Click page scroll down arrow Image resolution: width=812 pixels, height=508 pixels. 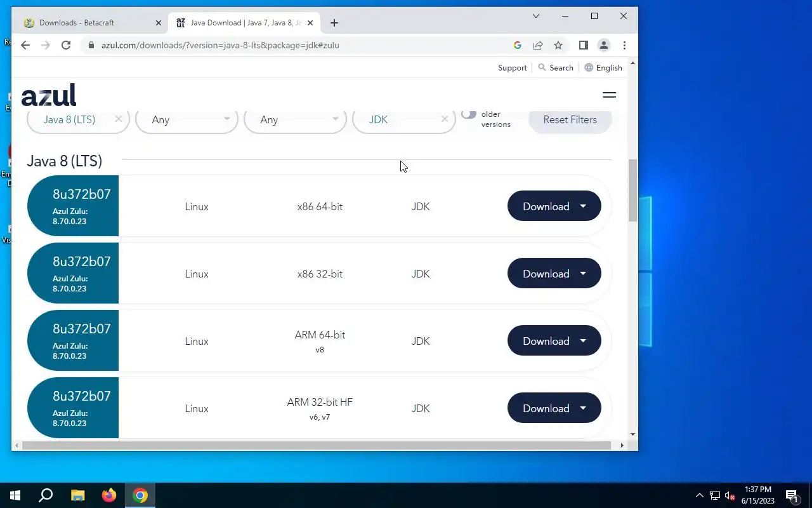point(632,435)
